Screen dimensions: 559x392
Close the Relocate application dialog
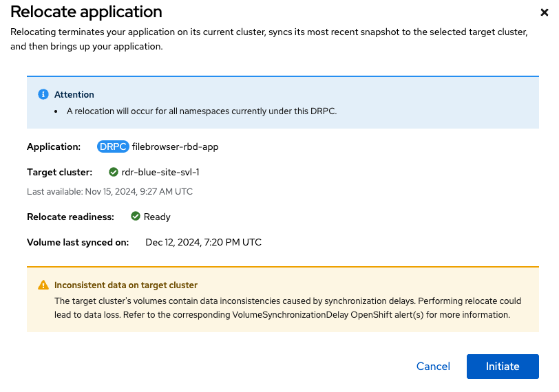click(545, 12)
